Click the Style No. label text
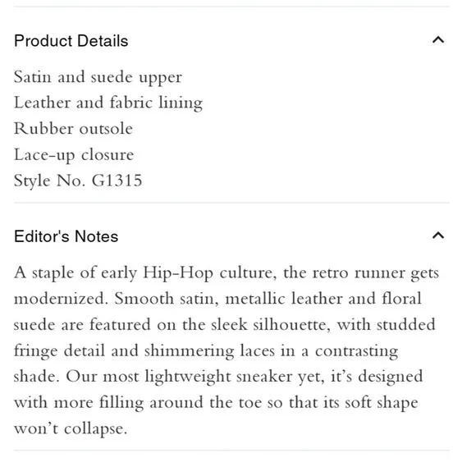Viewport: 476px width, 476px height. coord(50,181)
